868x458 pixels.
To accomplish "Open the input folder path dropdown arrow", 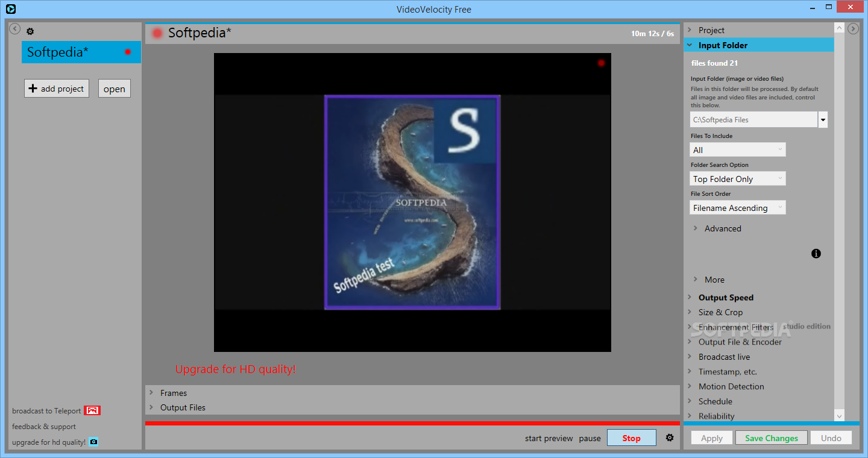I will (823, 119).
